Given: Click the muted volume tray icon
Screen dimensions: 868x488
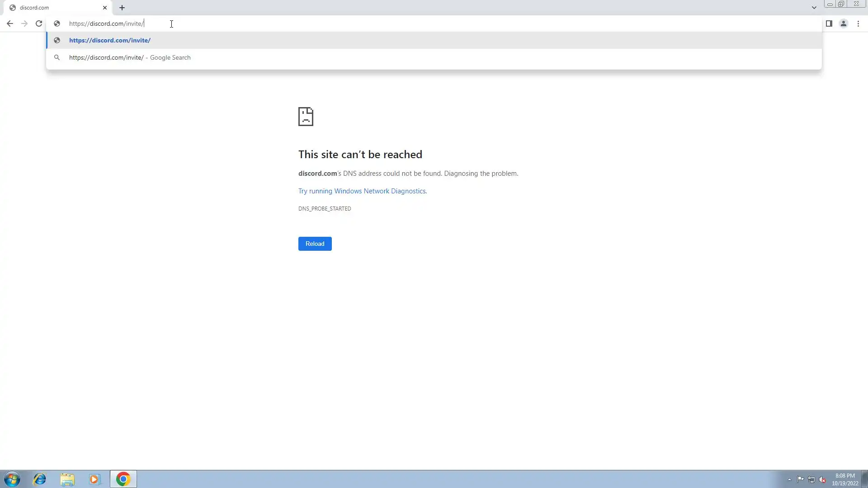Looking at the screenshot, I should tap(822, 479).
